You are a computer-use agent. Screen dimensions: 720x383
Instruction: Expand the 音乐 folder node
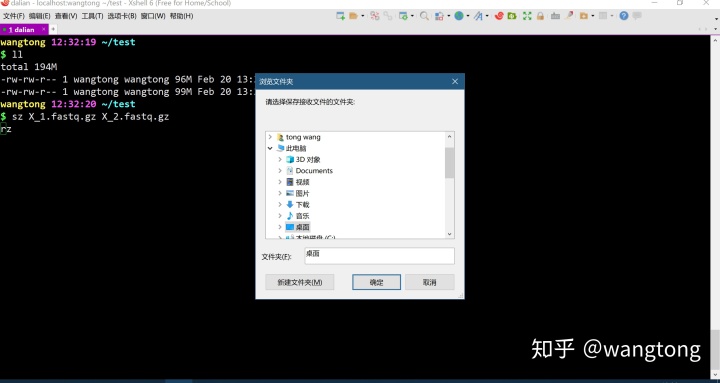[280, 216]
